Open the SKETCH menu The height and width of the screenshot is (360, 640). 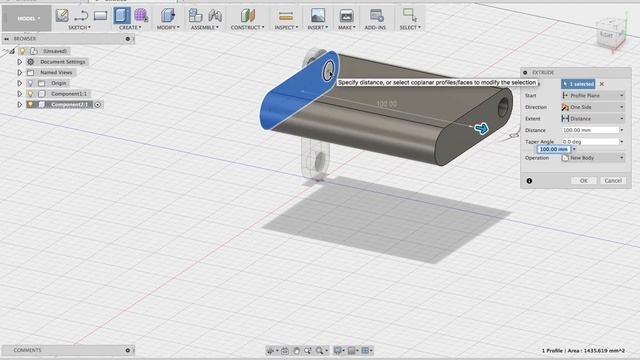[79, 27]
